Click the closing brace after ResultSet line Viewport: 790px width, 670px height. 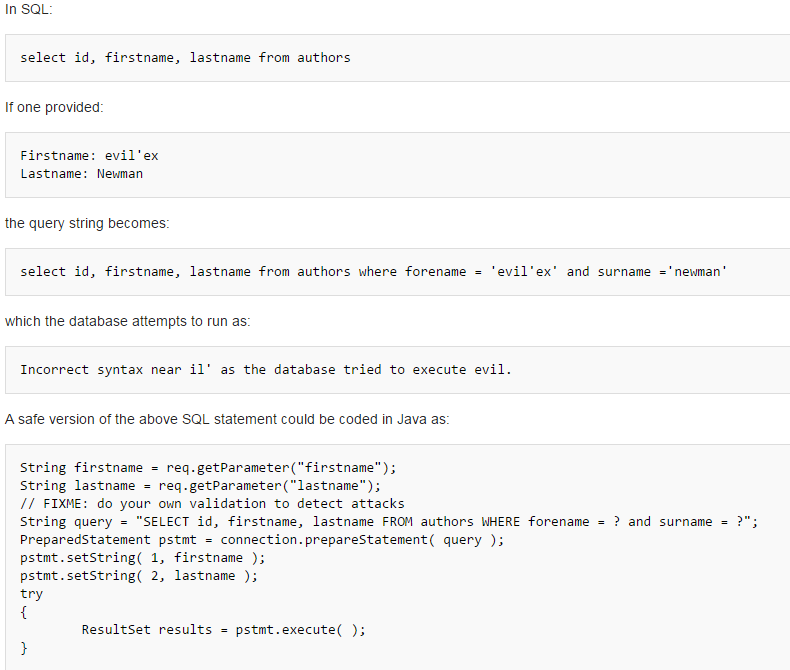coord(24,648)
